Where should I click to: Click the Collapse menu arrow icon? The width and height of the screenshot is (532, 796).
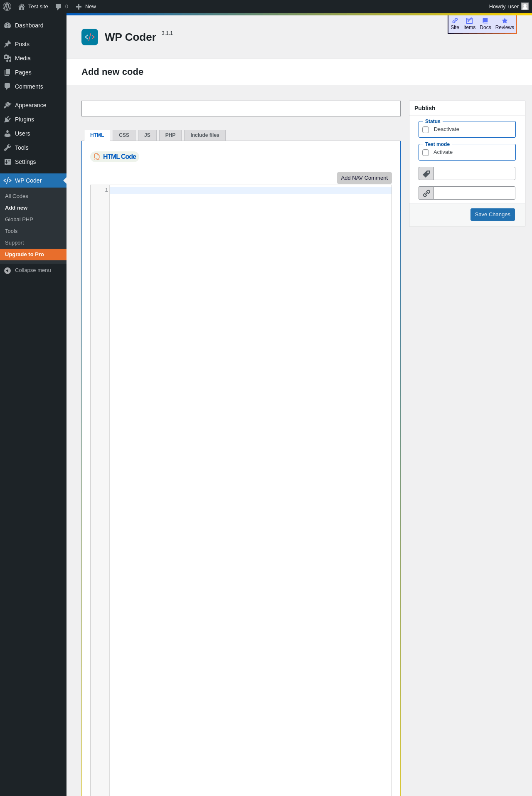(x=7, y=270)
